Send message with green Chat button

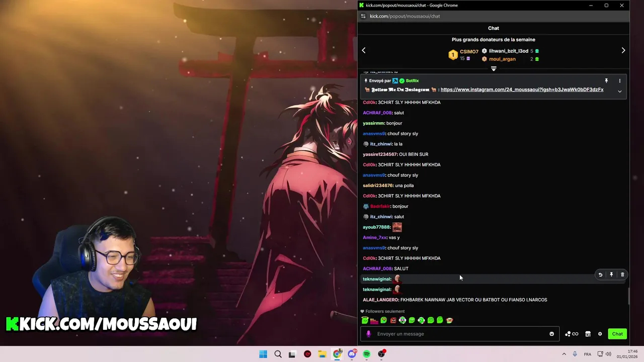617,334
